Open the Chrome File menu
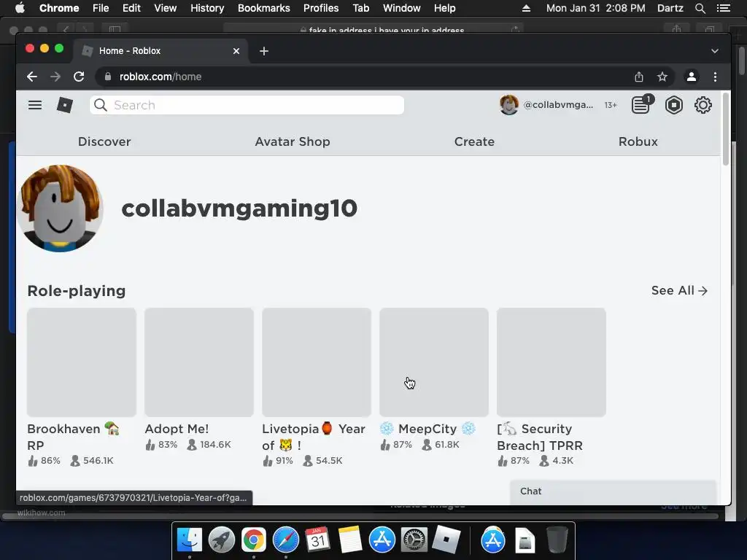 [x=101, y=8]
